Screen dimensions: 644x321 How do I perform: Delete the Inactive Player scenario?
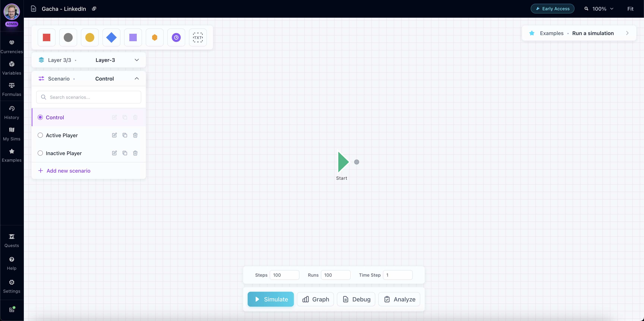tap(135, 153)
